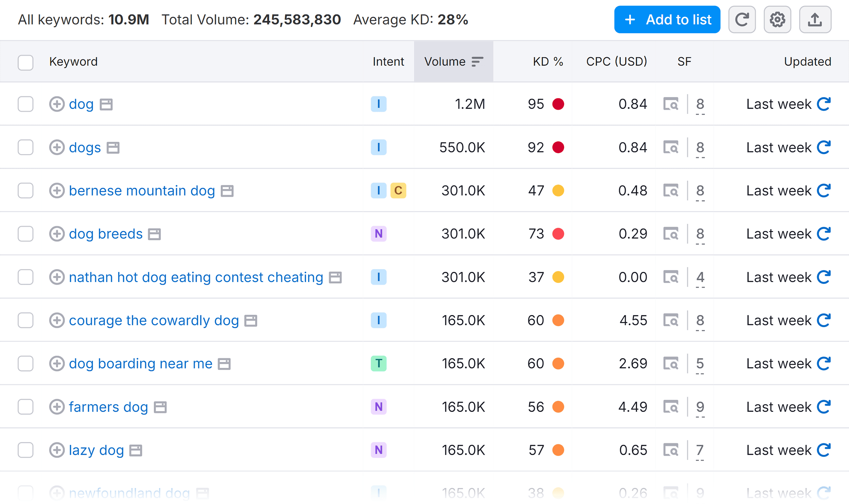This screenshot has width=849, height=504.
Task: Expand the "courage the cowardly dog" keyword group
Action: click(x=58, y=320)
